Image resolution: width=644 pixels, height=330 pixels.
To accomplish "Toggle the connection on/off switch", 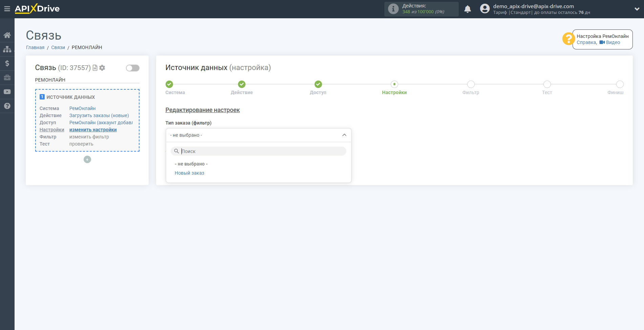I will (x=133, y=68).
